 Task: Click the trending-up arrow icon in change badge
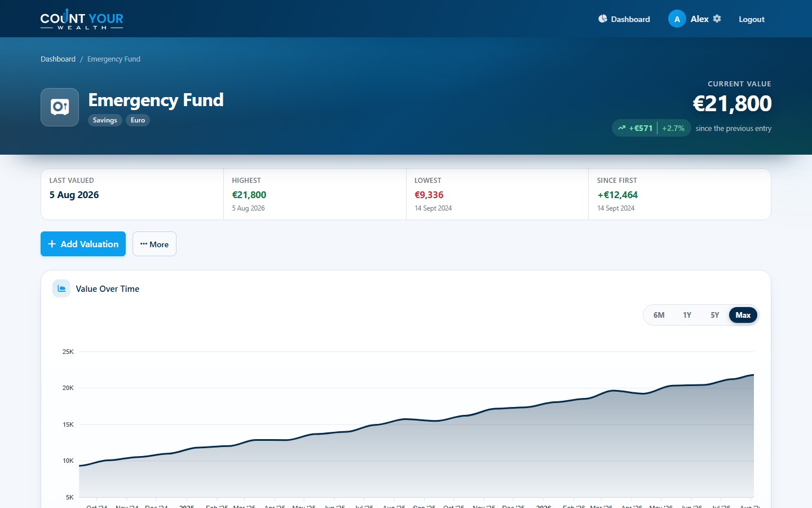coord(621,128)
